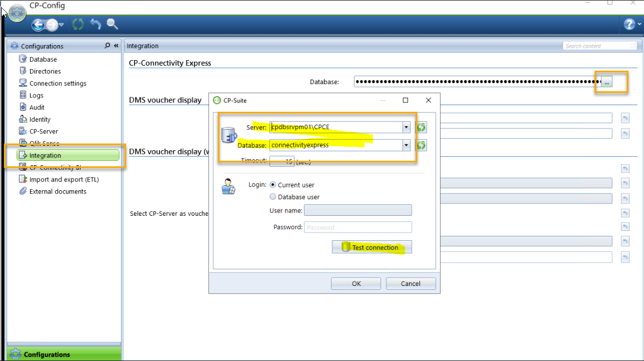Select the Current user login option
Screen dimensions: 644x361
tap(273, 185)
